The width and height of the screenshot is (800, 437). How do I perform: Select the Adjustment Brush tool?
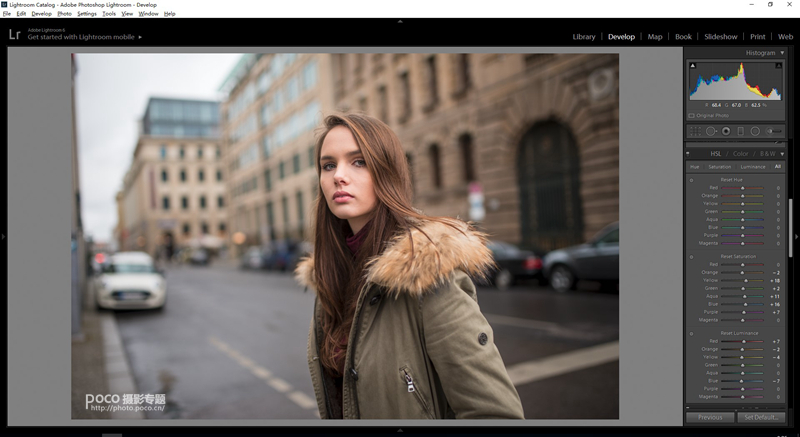pos(773,132)
